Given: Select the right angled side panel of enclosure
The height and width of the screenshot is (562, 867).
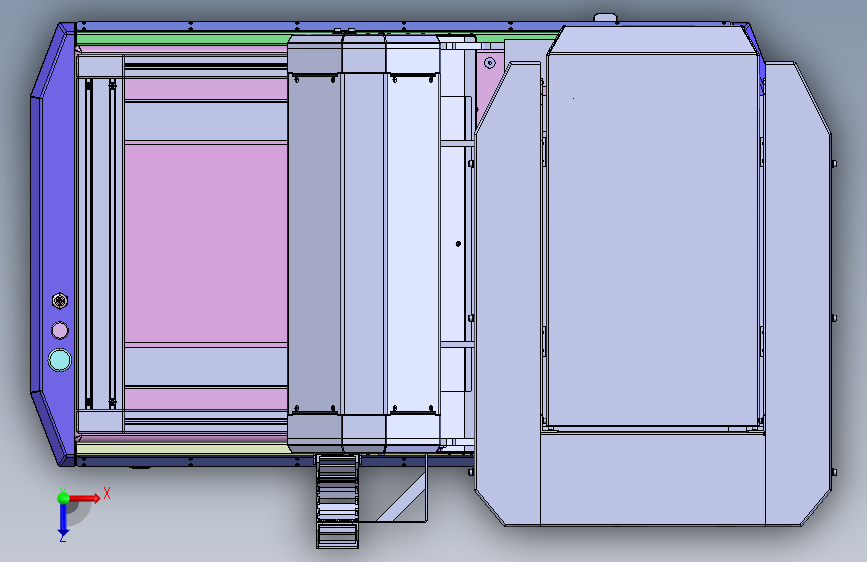Looking at the screenshot, I should click(x=797, y=293).
